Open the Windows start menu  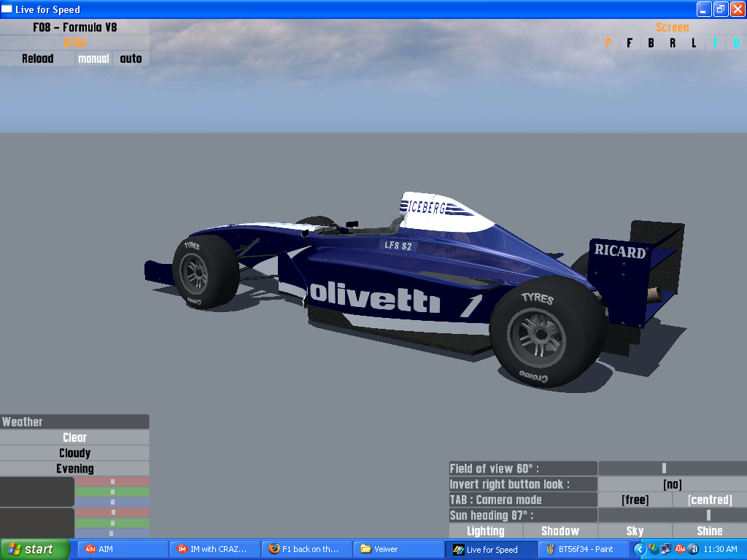(x=34, y=549)
